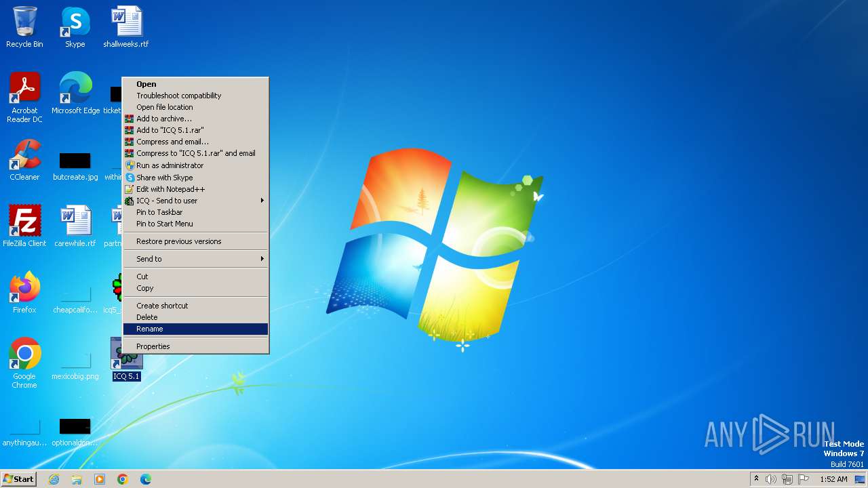Click the network tray icon
The image size is (868, 488).
click(x=787, y=479)
